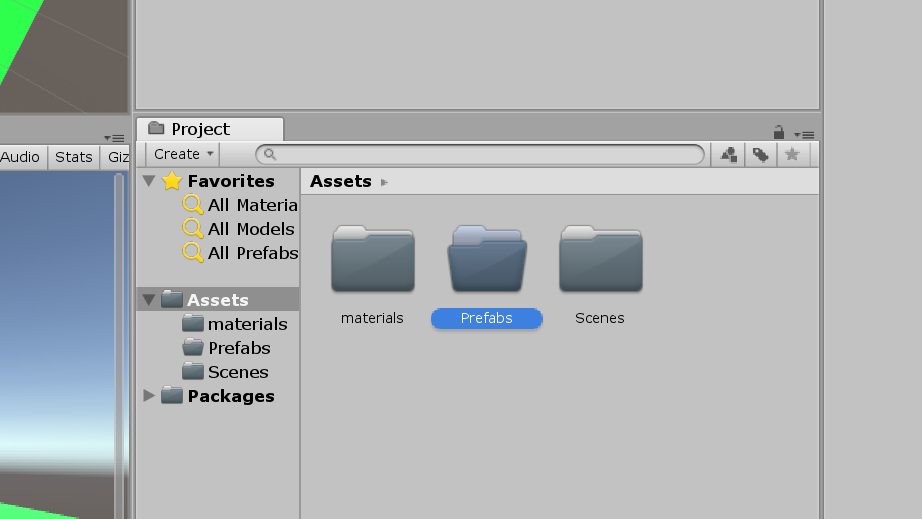Viewport: 922px width, 519px height.
Task: Toggle the Project panel lock
Action: (778, 132)
